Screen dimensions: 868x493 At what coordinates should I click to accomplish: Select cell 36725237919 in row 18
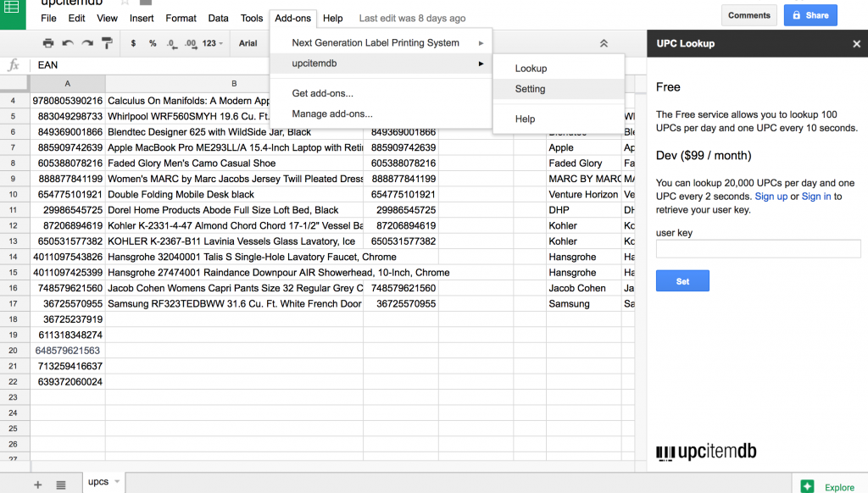pyautogui.click(x=68, y=319)
